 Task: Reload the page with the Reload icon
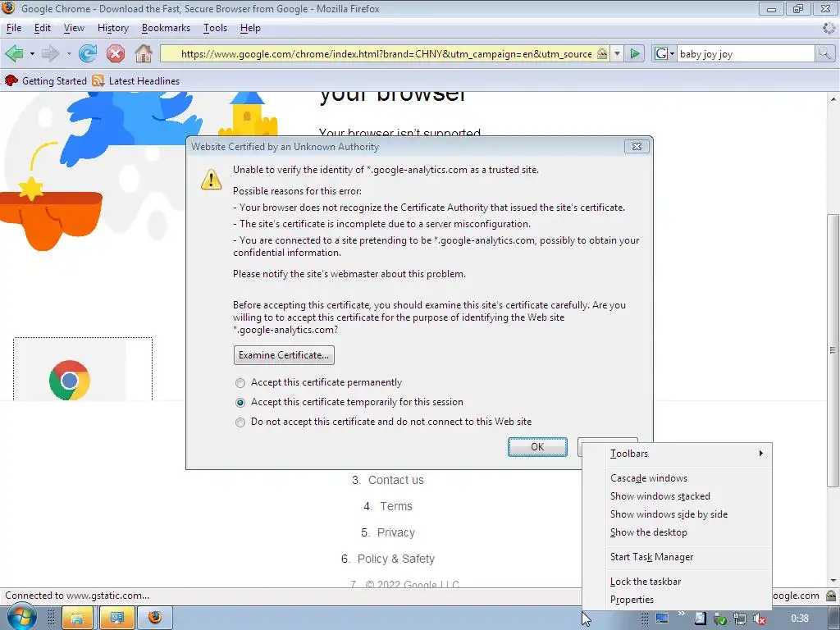point(88,53)
